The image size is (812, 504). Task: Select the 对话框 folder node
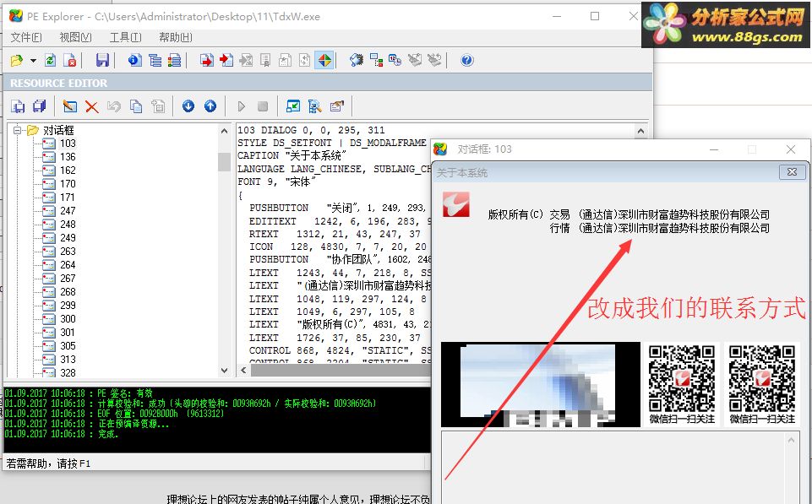coord(58,130)
